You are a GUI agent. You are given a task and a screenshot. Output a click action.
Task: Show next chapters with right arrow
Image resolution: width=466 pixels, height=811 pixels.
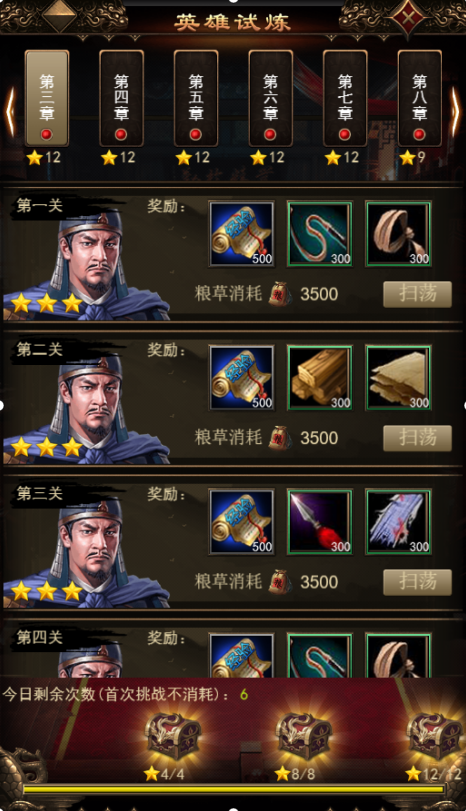pyautogui.click(x=455, y=112)
